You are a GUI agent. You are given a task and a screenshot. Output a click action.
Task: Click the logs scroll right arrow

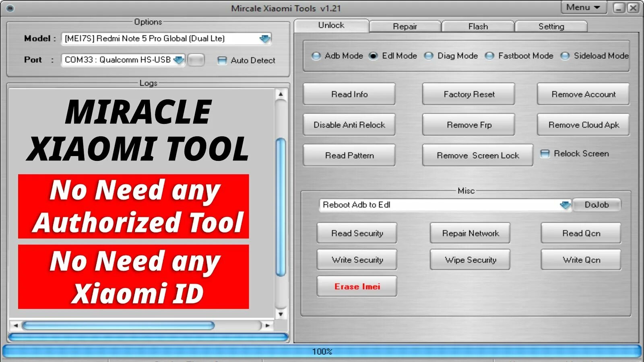(267, 325)
